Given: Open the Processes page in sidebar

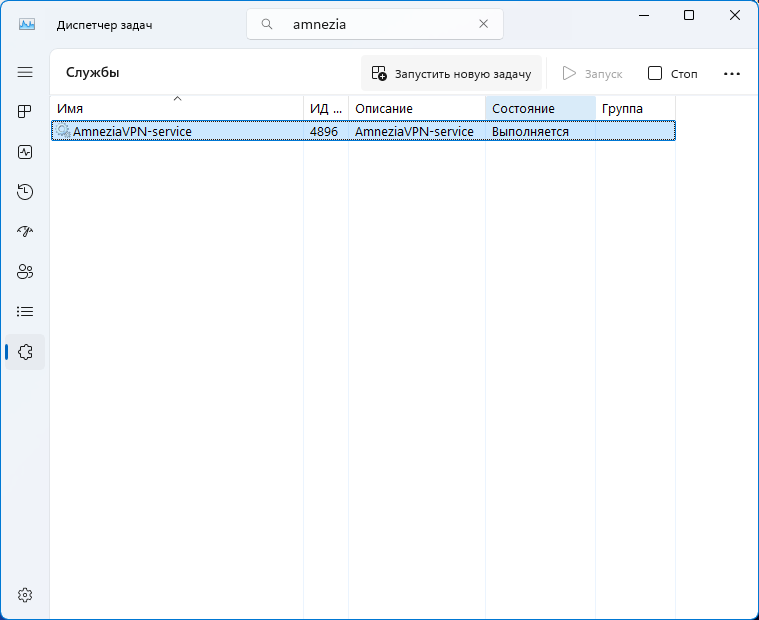Looking at the screenshot, I should (x=25, y=112).
